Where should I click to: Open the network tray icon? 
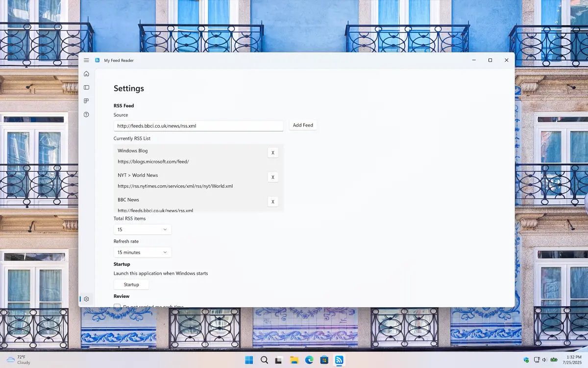[537, 360]
